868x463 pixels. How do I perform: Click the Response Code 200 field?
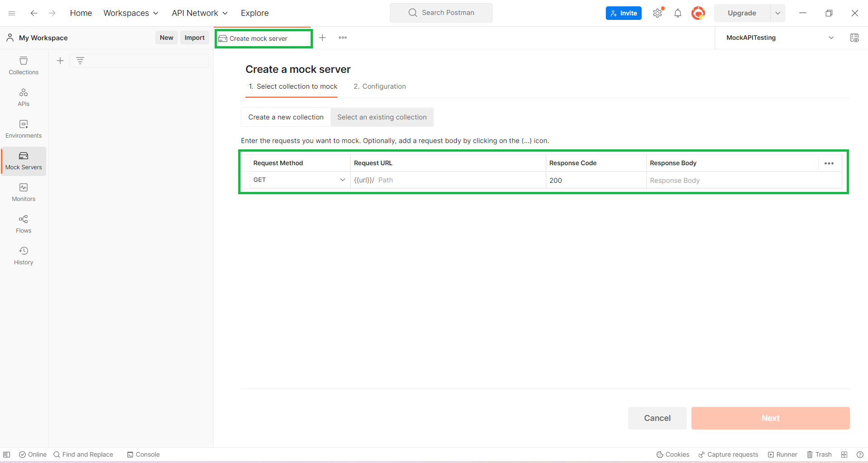(x=596, y=180)
